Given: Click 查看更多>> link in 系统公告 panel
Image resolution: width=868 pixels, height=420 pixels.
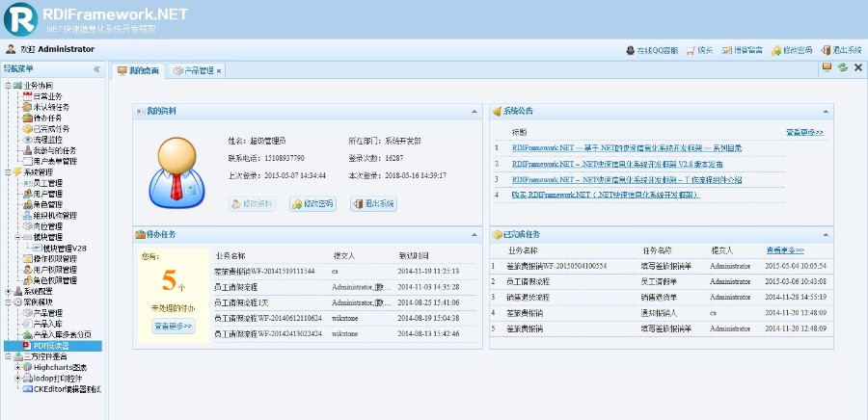Looking at the screenshot, I should click(804, 133).
